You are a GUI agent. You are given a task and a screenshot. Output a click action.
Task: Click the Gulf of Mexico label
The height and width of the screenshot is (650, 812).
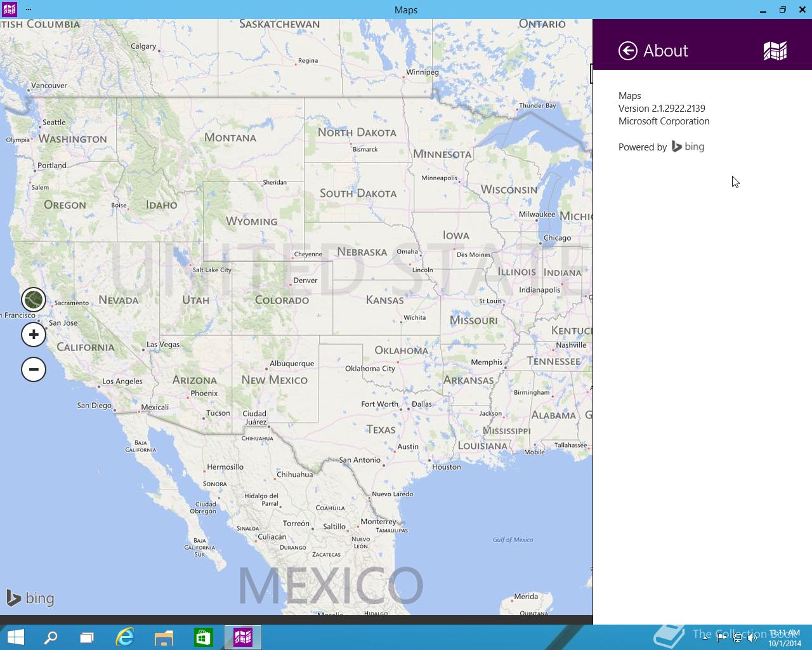(x=513, y=540)
